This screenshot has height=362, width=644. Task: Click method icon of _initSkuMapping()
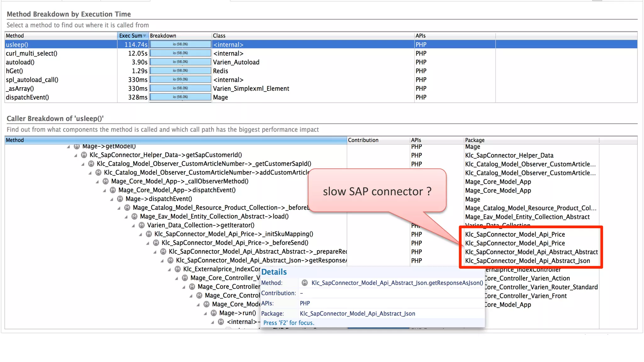coord(149,234)
